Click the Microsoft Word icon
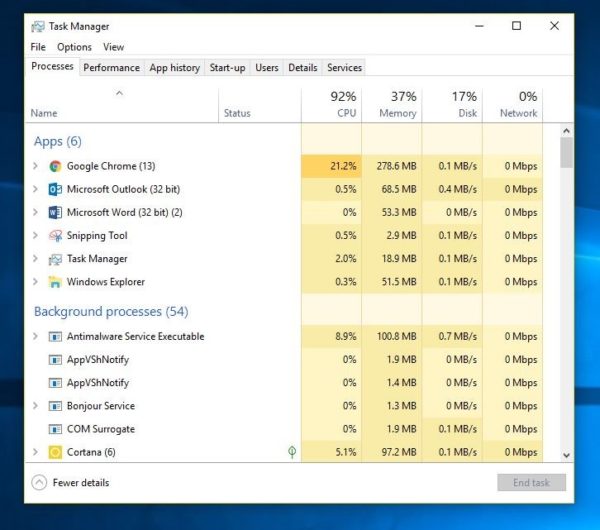This screenshot has width=600, height=530. pyautogui.click(x=55, y=212)
